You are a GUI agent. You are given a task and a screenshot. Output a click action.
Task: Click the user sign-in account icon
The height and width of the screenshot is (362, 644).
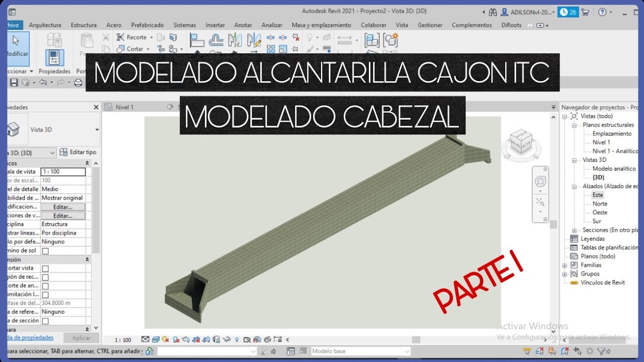[504, 12]
